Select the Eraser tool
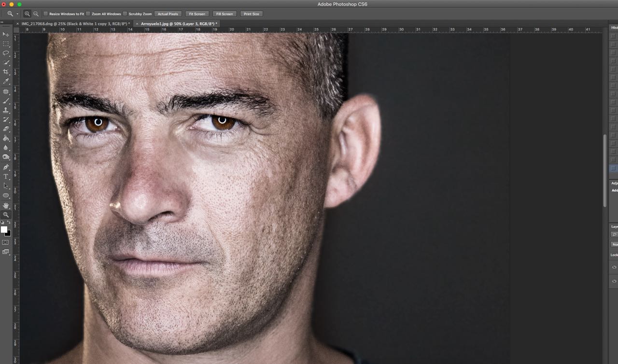The height and width of the screenshot is (364, 618). 6,129
